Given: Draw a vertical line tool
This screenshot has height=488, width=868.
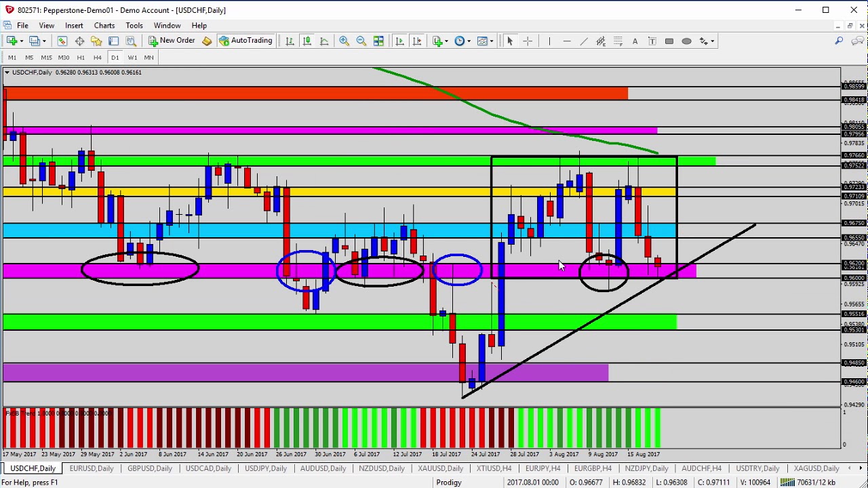Looking at the screenshot, I should pos(549,41).
